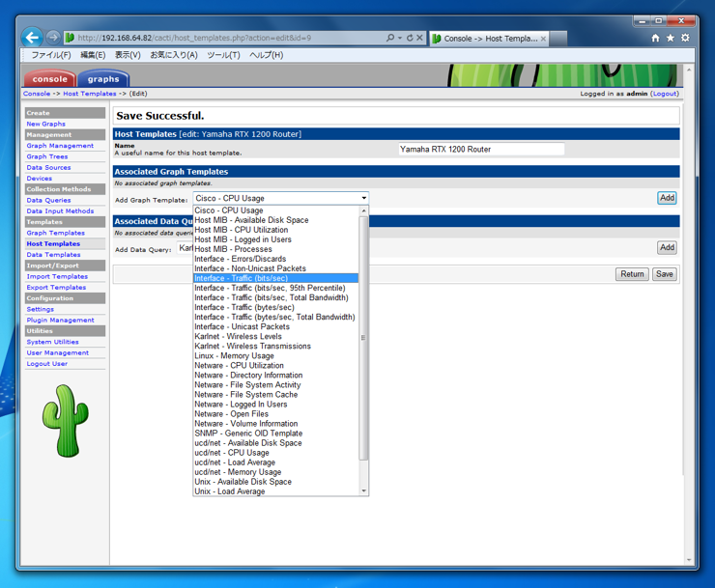
Task: Click the Host Templates breadcrumb link
Action: [x=90, y=94]
